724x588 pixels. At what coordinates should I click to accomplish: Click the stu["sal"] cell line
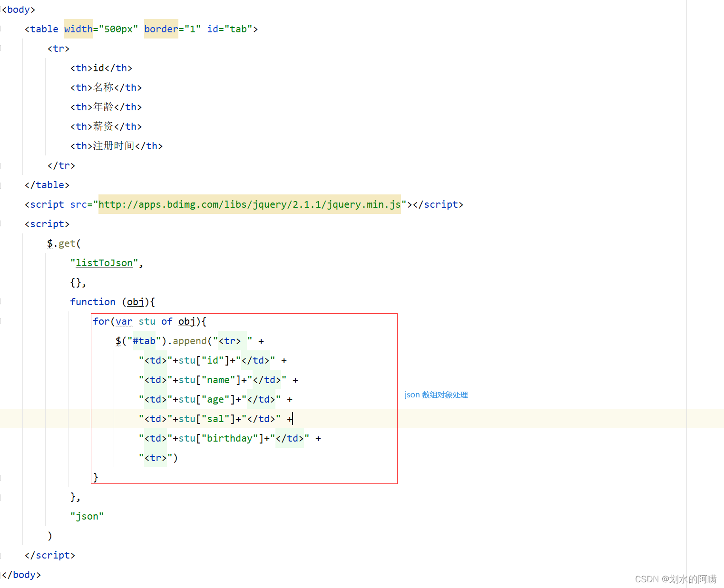pyautogui.click(x=215, y=419)
